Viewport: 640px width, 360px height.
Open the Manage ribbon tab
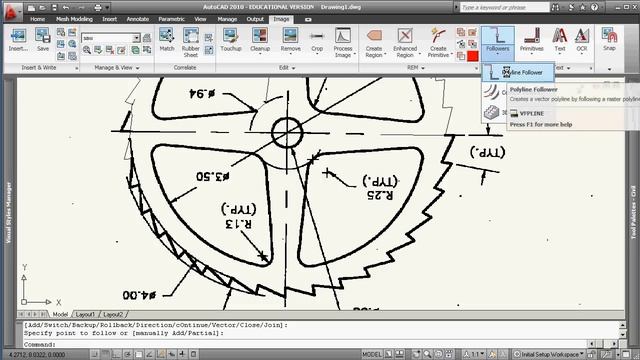[x=227, y=19]
